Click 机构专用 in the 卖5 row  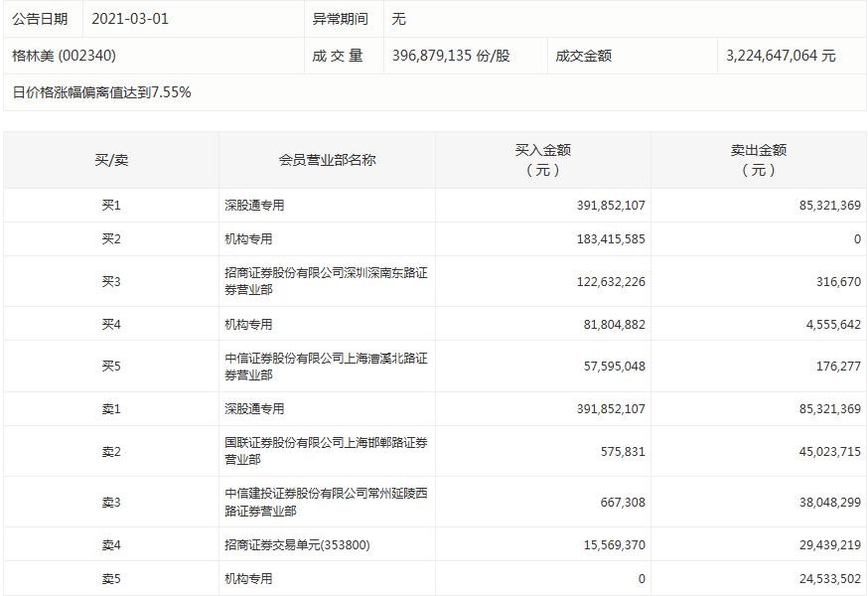coord(248,579)
